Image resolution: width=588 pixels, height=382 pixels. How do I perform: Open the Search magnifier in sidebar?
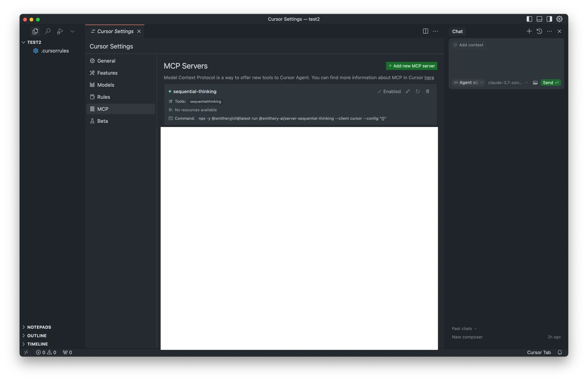[x=48, y=31]
